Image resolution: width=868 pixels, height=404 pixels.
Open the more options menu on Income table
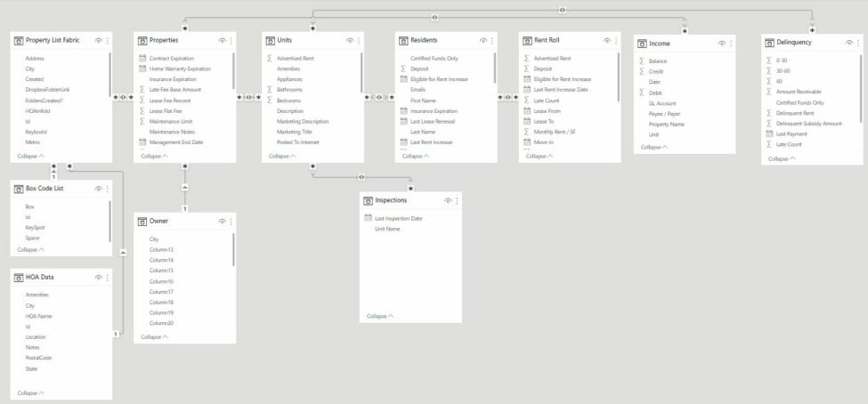tap(731, 44)
